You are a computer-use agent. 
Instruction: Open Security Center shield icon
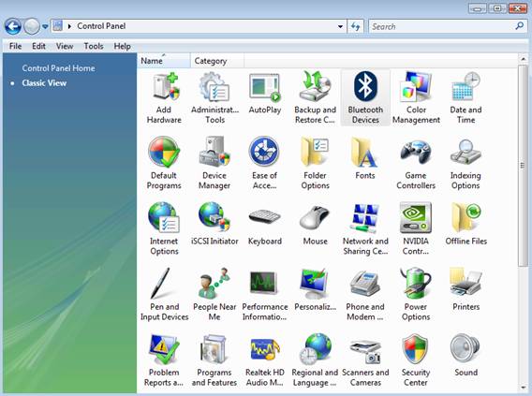click(416, 349)
